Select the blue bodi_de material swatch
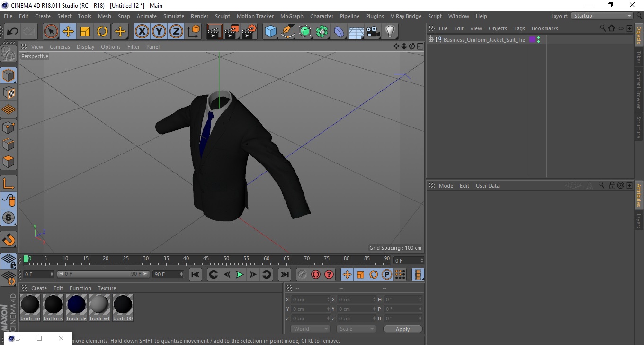This screenshot has height=345, width=644. (76, 308)
